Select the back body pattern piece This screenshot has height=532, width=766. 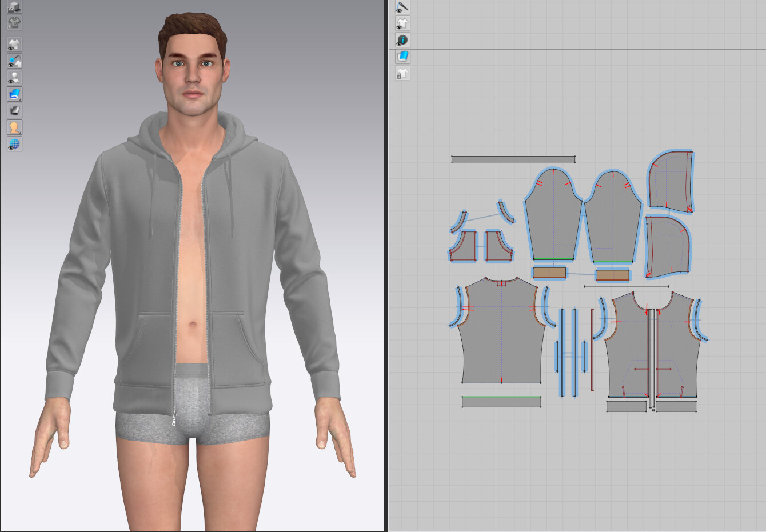(x=500, y=337)
